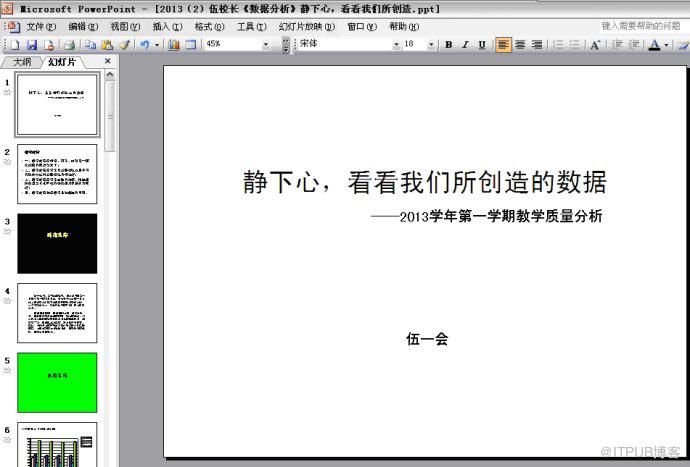This screenshot has width=690, height=467.
Task: Select the black slide 3 thumbnail
Action: tap(57, 243)
